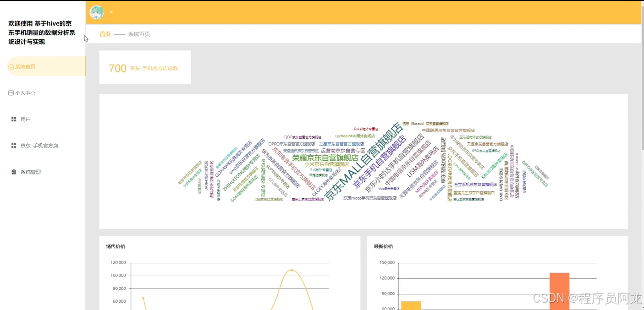Click ZHIHUITONG海外专营店 in the word cloud

tap(241, 174)
